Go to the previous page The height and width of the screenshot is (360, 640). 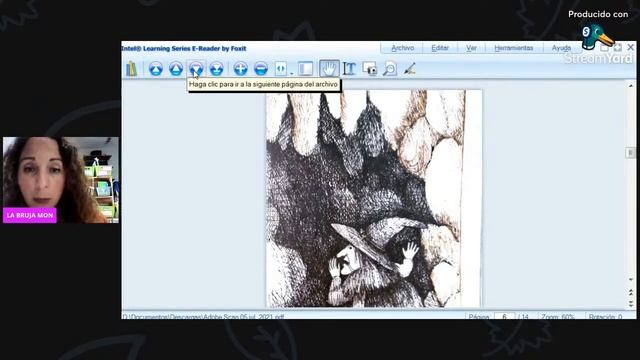(176, 69)
